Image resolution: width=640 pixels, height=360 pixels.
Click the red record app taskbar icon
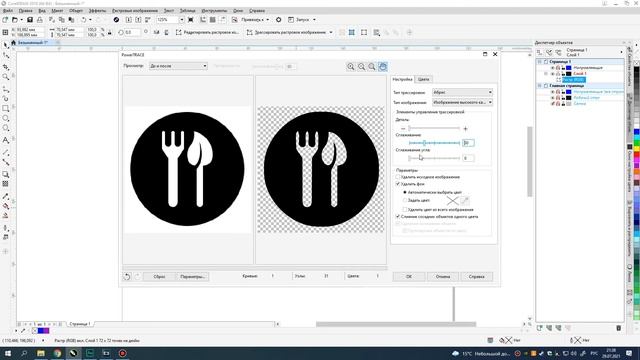[x=122, y=353]
